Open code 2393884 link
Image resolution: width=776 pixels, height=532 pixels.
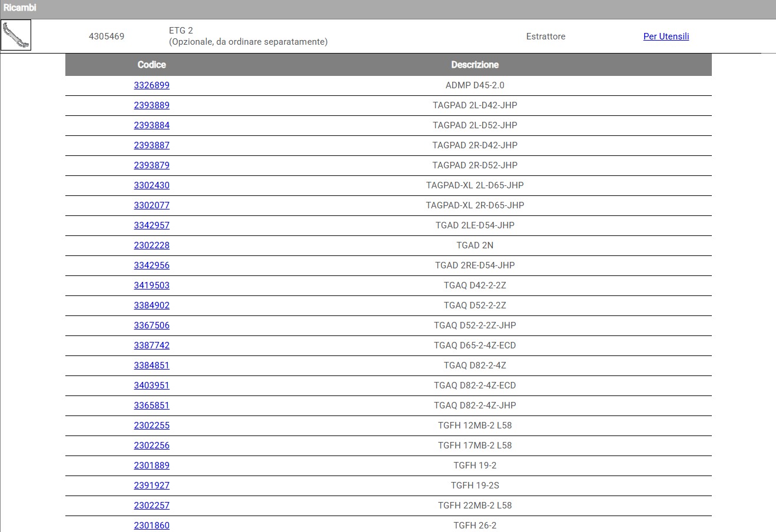pyautogui.click(x=151, y=125)
